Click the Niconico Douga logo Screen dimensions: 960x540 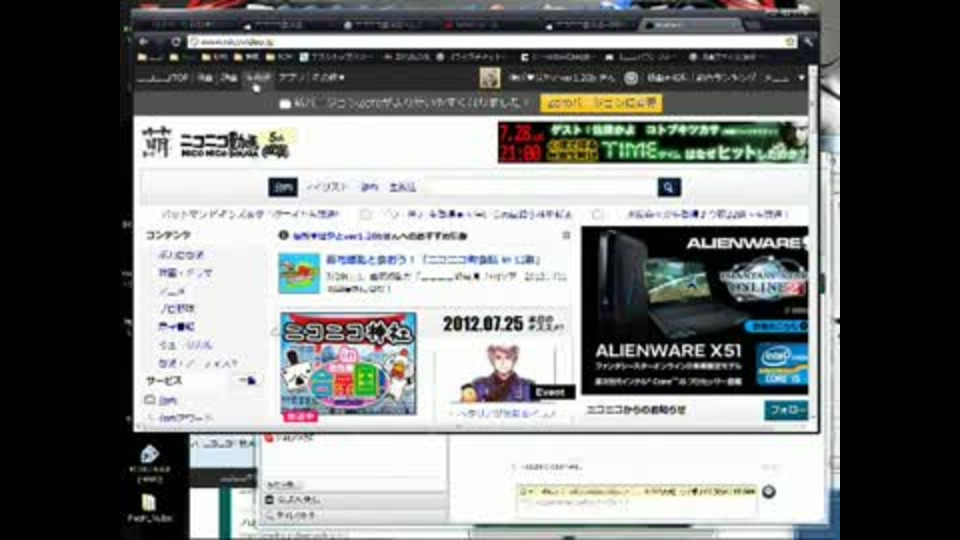click(x=236, y=144)
